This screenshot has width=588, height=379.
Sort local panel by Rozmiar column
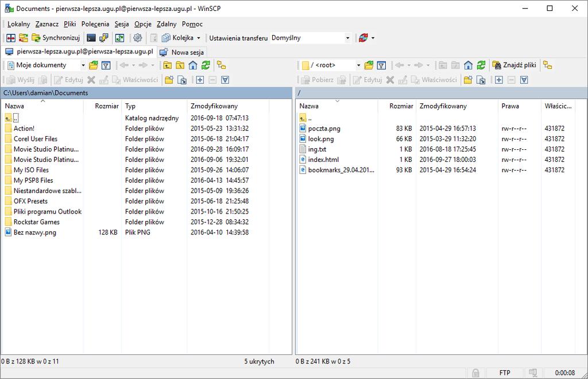pyautogui.click(x=102, y=106)
